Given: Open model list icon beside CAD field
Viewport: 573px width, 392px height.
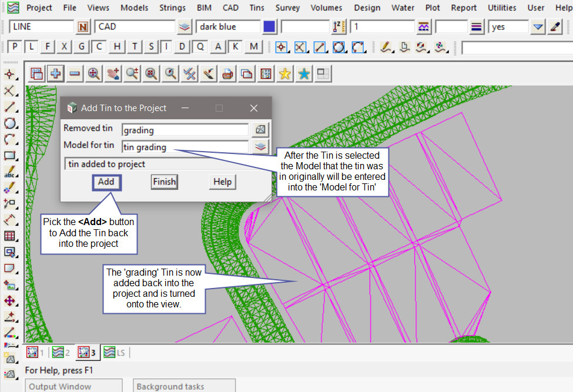Looking at the screenshot, I should pyautogui.click(x=185, y=26).
